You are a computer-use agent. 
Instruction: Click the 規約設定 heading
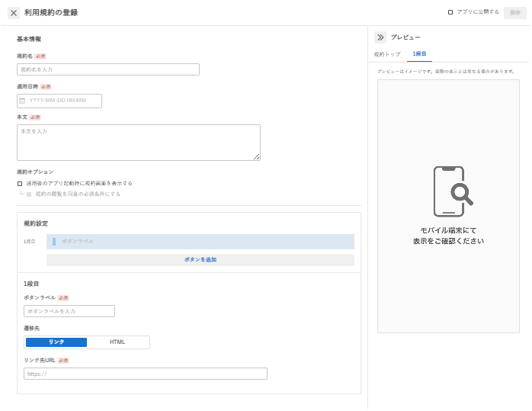click(x=36, y=223)
